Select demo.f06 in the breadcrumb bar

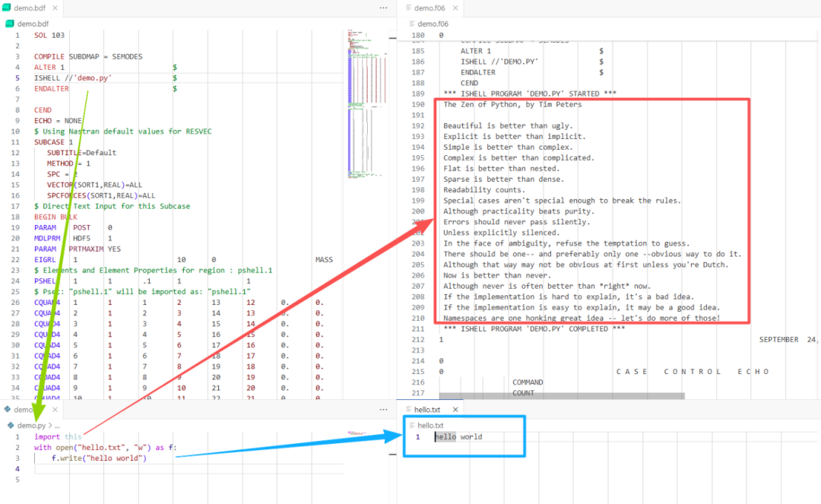click(433, 24)
